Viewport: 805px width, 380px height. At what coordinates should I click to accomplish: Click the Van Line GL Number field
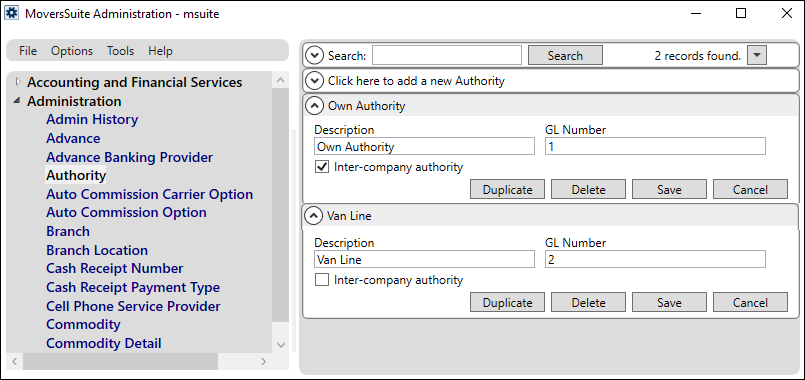(655, 259)
